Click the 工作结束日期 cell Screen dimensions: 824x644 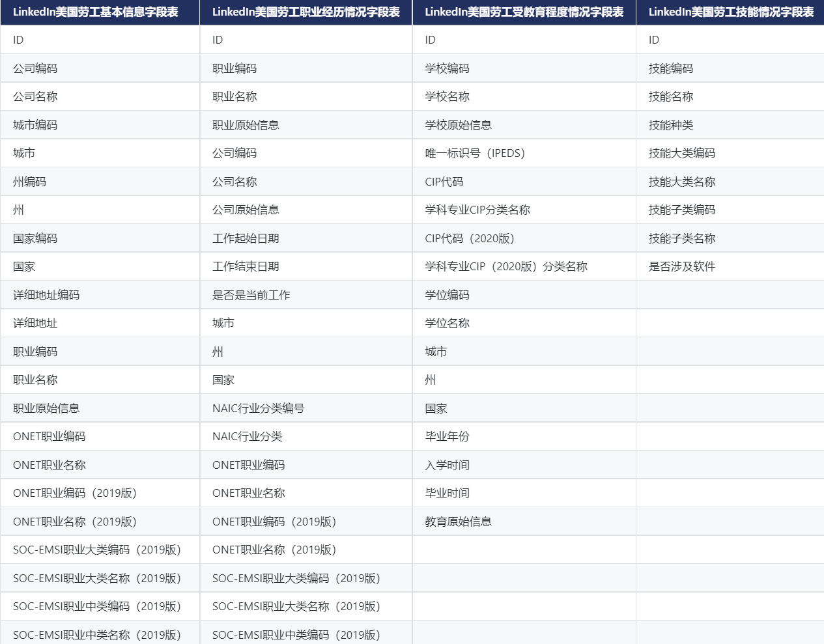pos(306,266)
